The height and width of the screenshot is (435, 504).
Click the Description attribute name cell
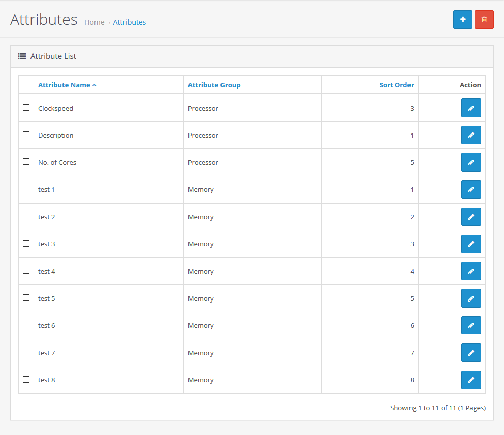click(109, 135)
